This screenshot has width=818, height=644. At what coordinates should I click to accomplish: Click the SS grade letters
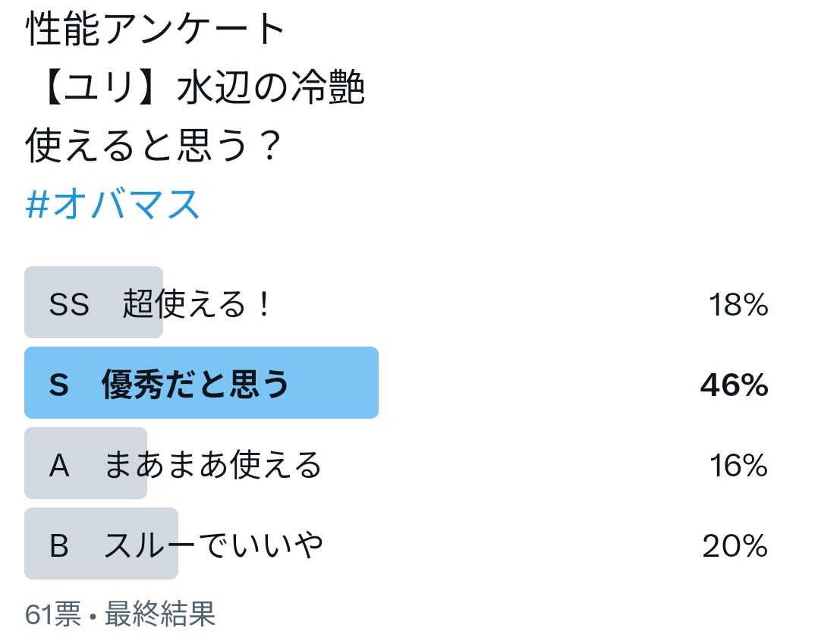tap(69, 304)
